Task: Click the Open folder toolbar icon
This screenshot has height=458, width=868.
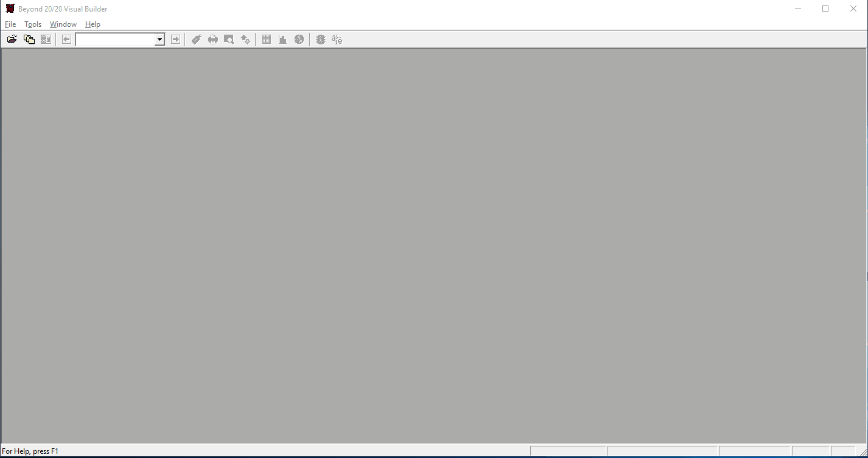Action: (x=12, y=40)
